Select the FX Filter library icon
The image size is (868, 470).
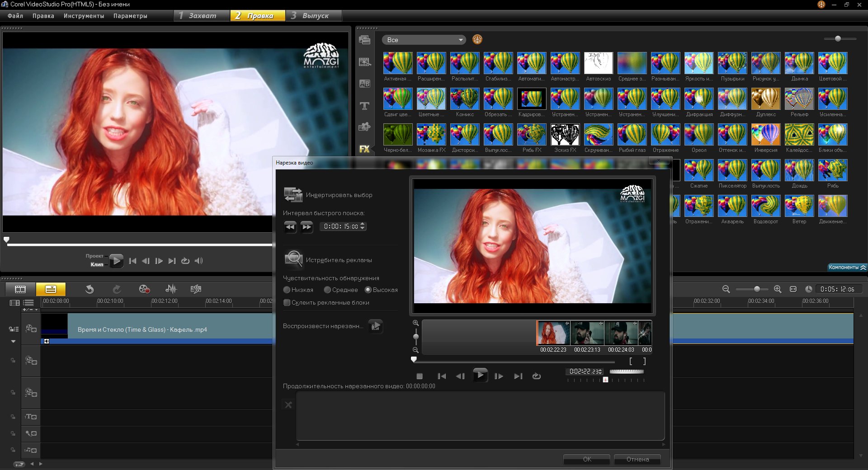coord(364,149)
